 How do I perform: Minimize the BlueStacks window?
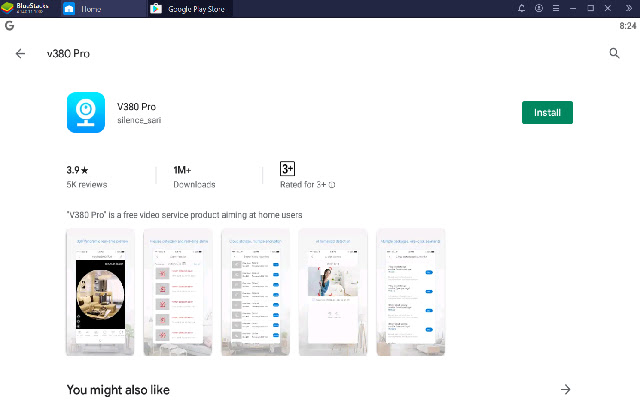point(573,8)
